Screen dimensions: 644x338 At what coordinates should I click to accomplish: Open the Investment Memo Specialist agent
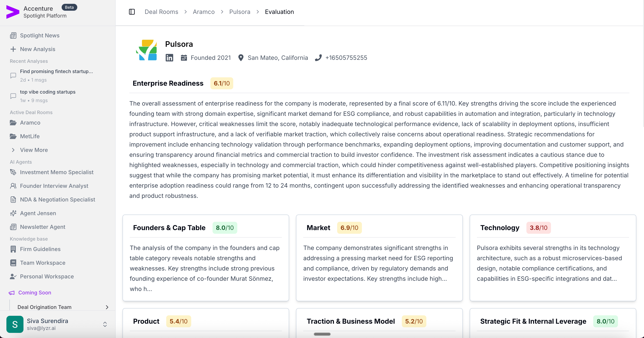(x=57, y=172)
